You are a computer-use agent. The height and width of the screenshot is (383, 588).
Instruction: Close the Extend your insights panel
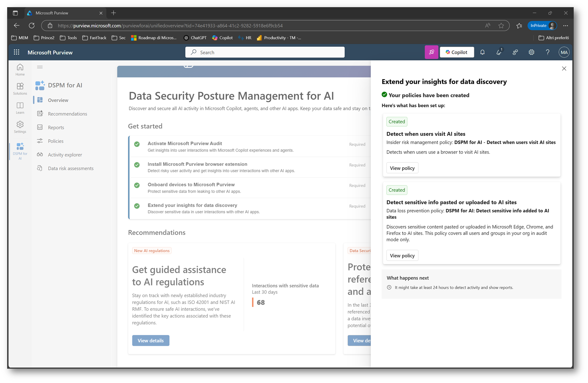coord(564,68)
